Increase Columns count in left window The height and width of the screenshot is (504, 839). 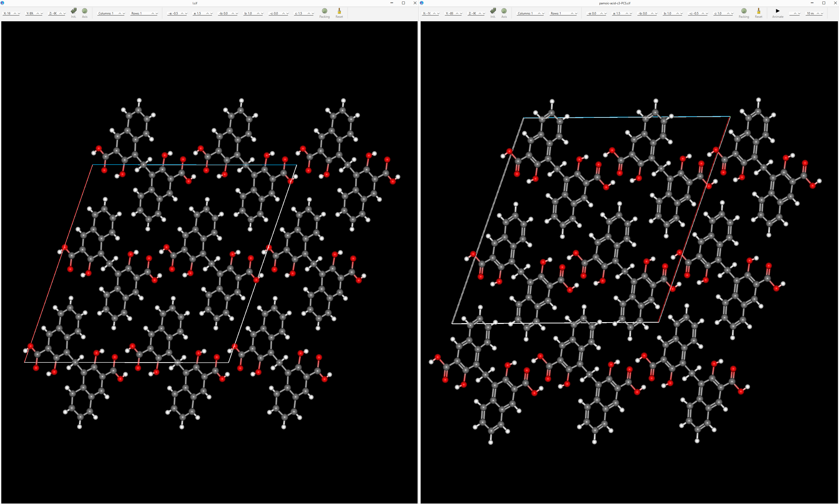click(x=120, y=14)
